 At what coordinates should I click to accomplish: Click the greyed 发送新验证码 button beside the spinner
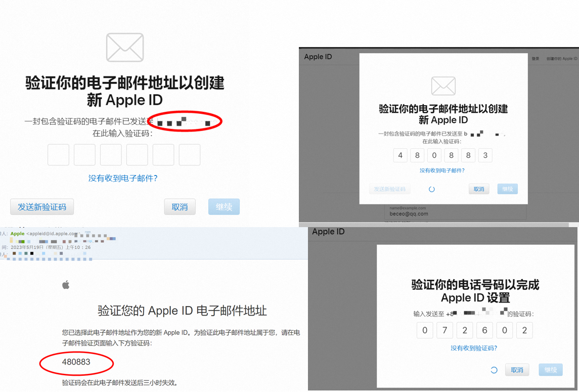tap(389, 189)
